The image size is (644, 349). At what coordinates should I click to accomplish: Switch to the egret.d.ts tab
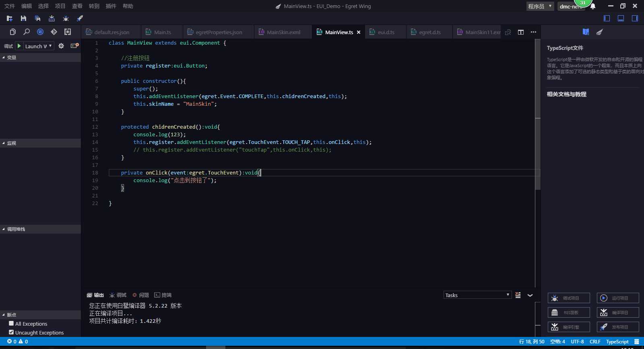click(429, 32)
